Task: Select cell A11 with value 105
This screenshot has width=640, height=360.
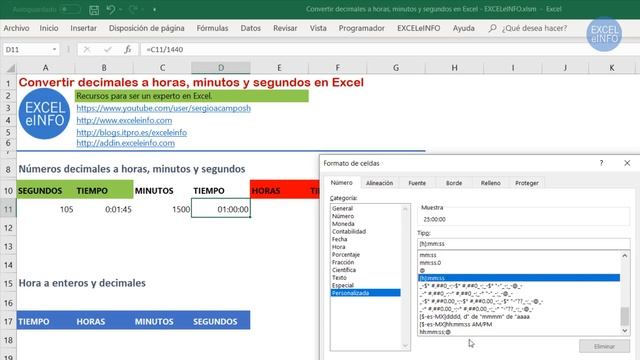Action: pos(45,209)
